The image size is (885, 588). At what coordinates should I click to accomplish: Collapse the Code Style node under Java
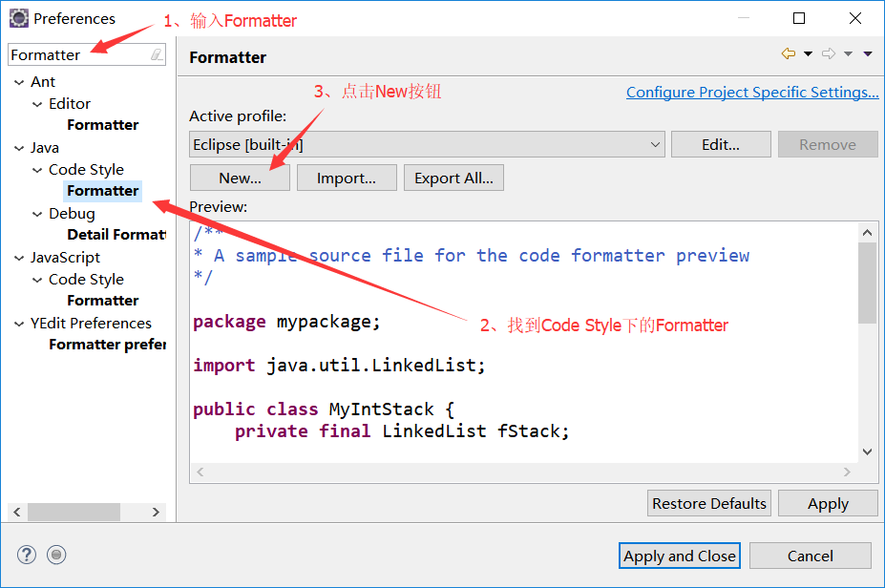(x=37, y=170)
